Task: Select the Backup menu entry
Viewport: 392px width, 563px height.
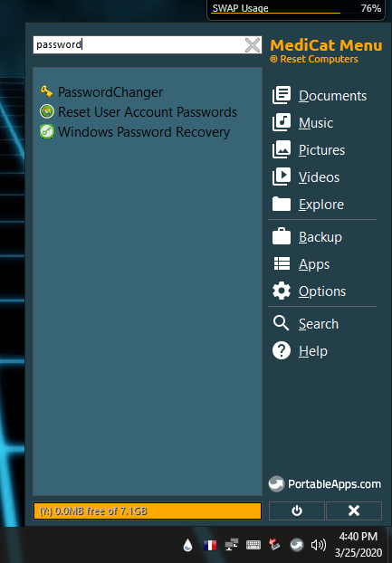Action: coord(320,237)
